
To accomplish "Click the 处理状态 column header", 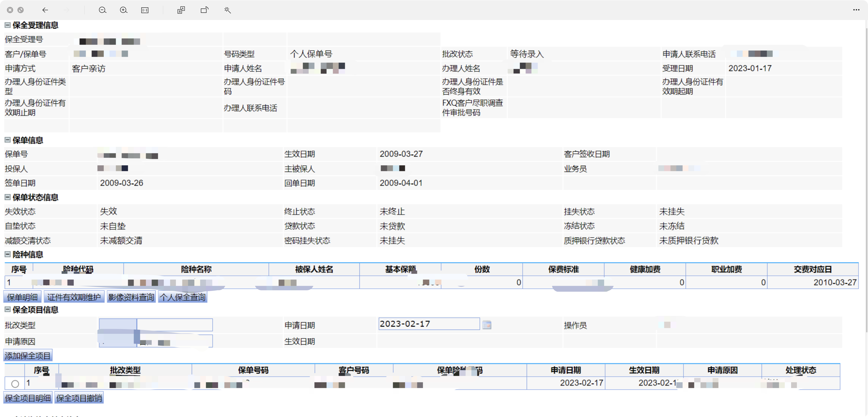I will [801, 370].
